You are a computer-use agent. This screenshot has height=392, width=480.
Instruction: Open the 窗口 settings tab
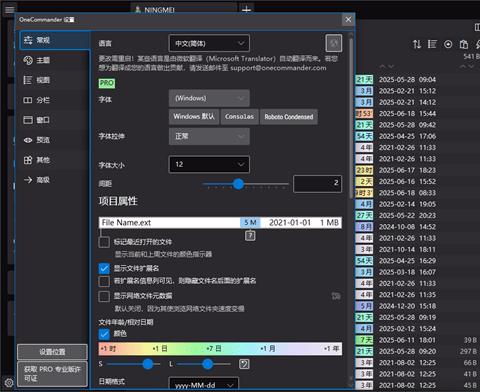pyautogui.click(x=54, y=120)
